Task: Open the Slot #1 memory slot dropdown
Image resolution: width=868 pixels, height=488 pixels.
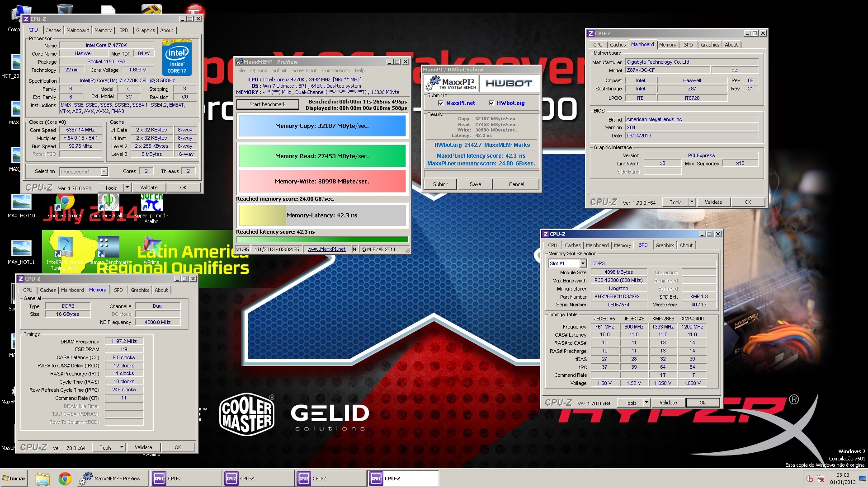Action: (583, 263)
